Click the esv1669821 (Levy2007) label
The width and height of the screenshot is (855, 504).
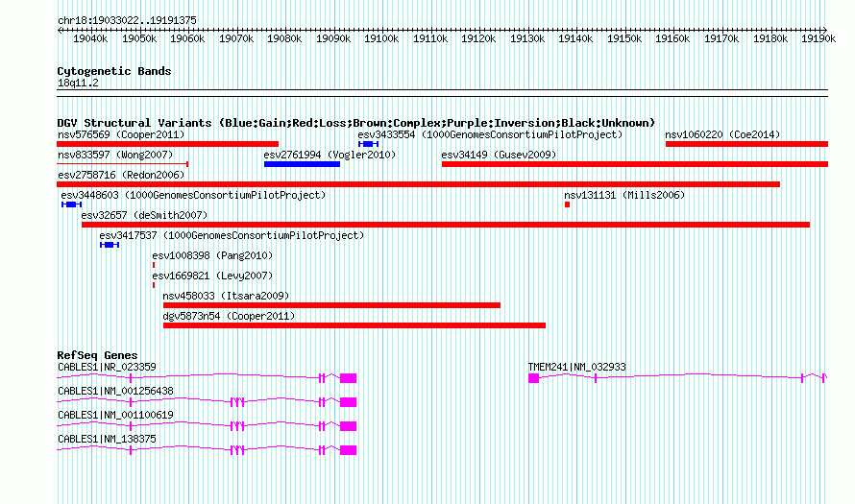(212, 276)
